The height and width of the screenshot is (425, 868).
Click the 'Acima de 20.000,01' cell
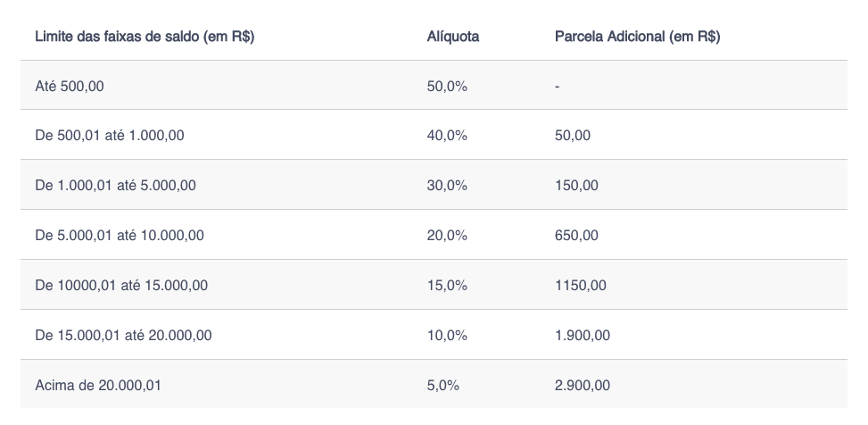[x=98, y=386]
